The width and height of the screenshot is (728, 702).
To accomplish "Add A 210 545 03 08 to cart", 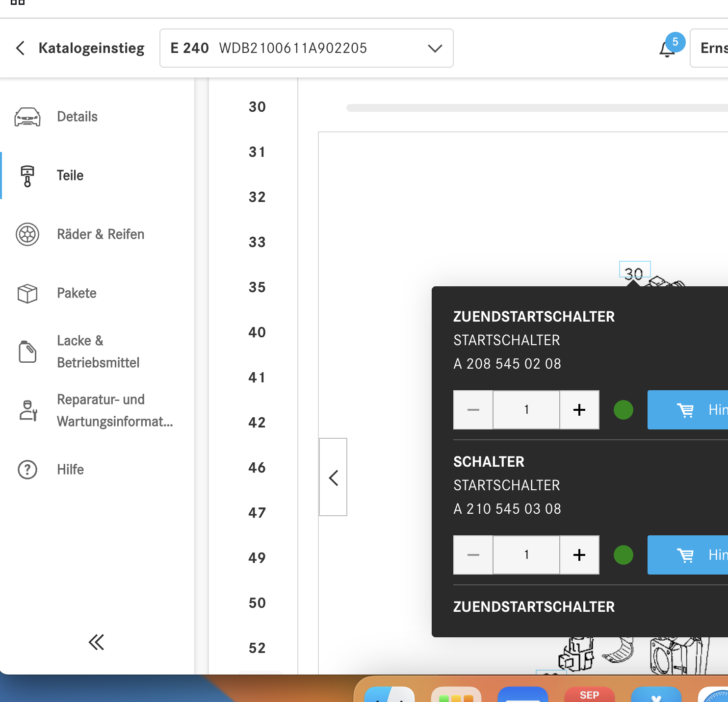I will [x=688, y=555].
